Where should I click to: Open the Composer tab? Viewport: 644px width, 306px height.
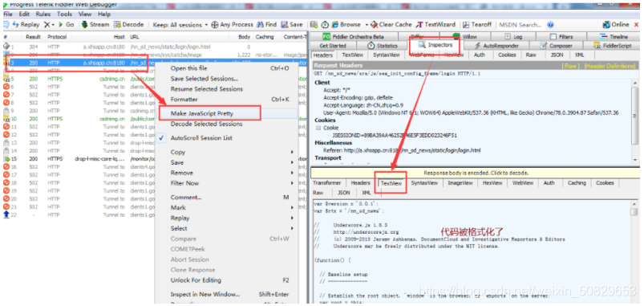[x=556, y=46]
